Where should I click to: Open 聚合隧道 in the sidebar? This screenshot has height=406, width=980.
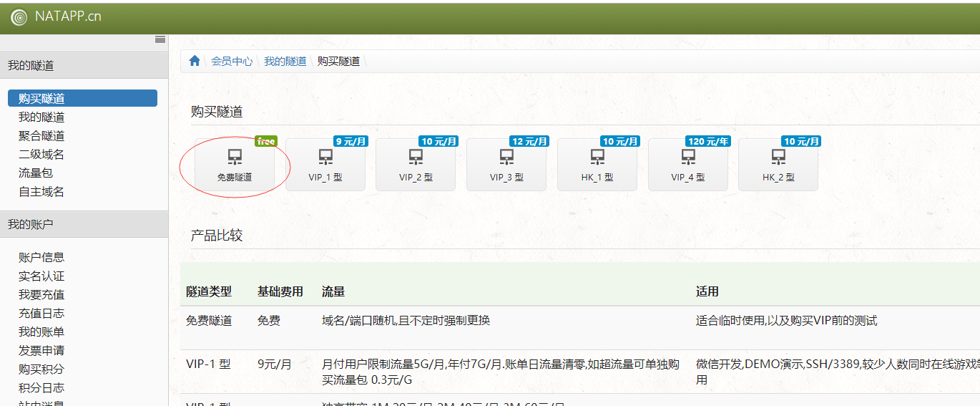point(41,135)
